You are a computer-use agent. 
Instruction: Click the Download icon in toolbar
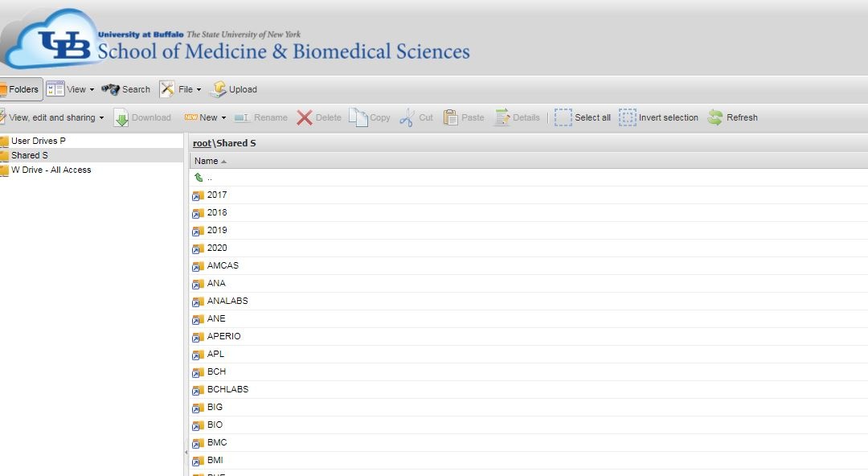pos(121,118)
